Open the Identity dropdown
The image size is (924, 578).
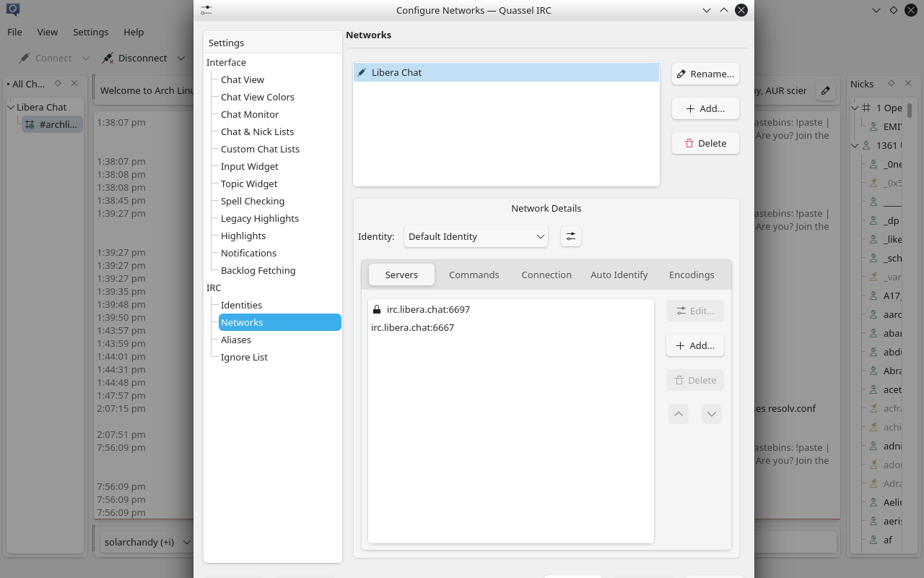(x=476, y=236)
